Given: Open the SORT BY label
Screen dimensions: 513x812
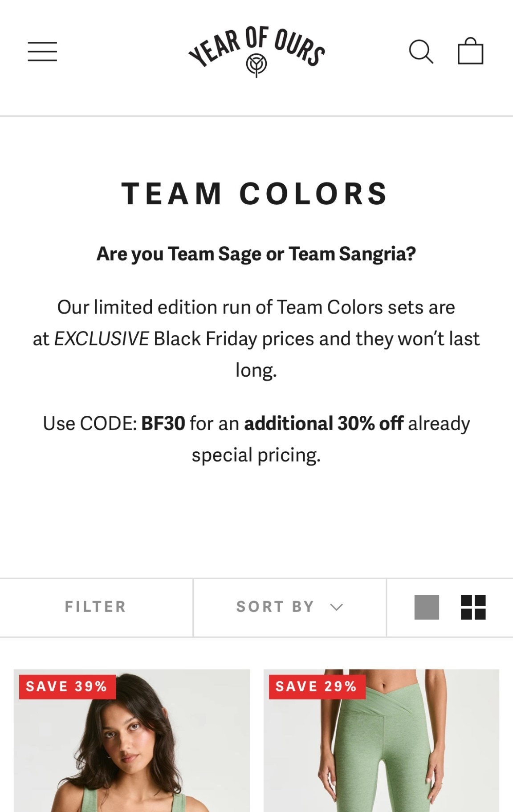Looking at the screenshot, I should [275, 607].
